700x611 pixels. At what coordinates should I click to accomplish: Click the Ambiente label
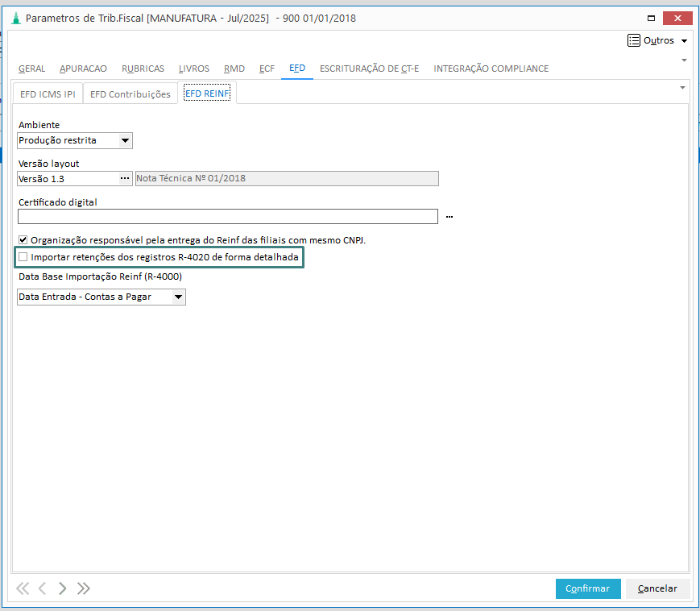pos(39,125)
